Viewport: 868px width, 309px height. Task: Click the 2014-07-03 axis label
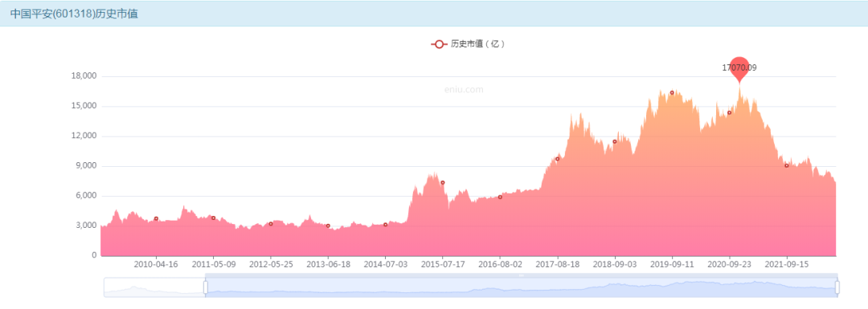click(x=385, y=265)
